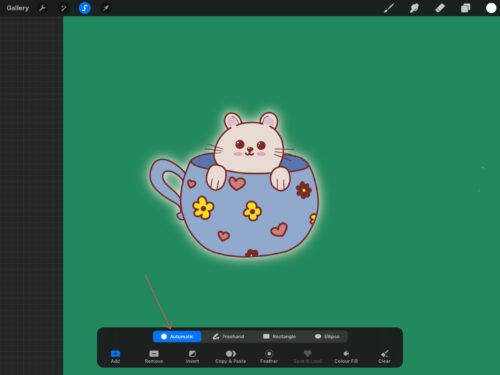Invert the current selection

[x=192, y=356]
